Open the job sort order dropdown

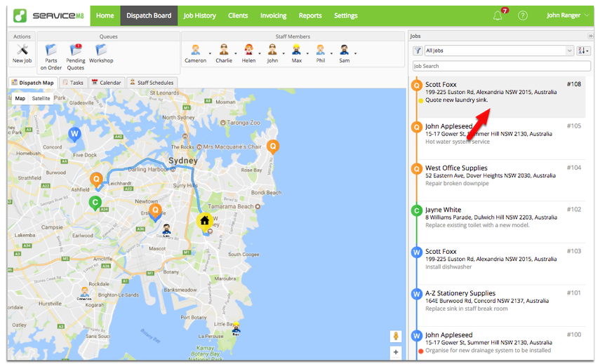coord(584,50)
